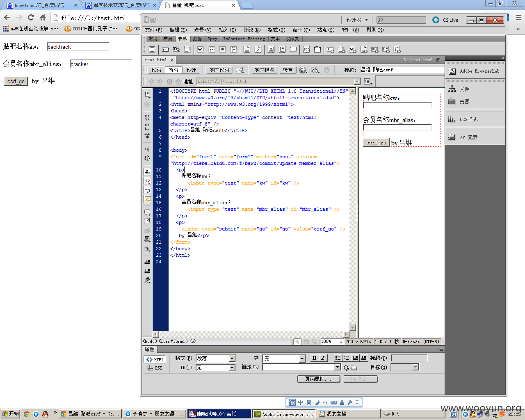
Task: Click the 标题 document title field
Action: pyautogui.click(x=401, y=70)
